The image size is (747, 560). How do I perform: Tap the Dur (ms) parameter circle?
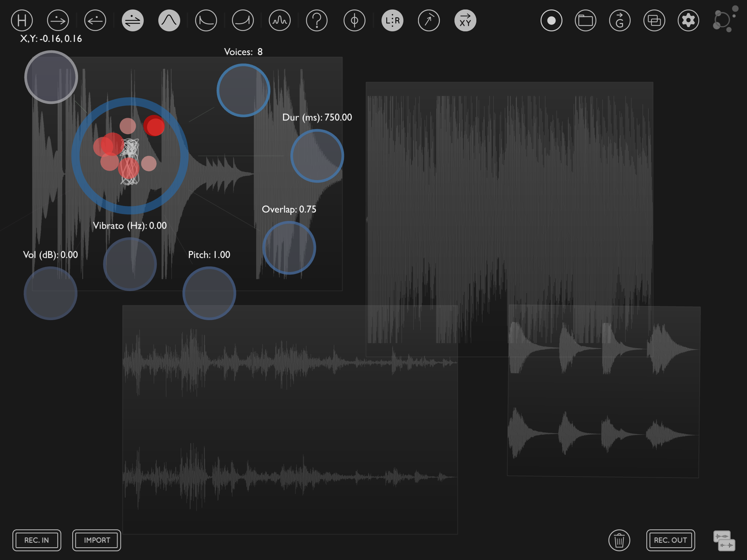pyautogui.click(x=317, y=156)
